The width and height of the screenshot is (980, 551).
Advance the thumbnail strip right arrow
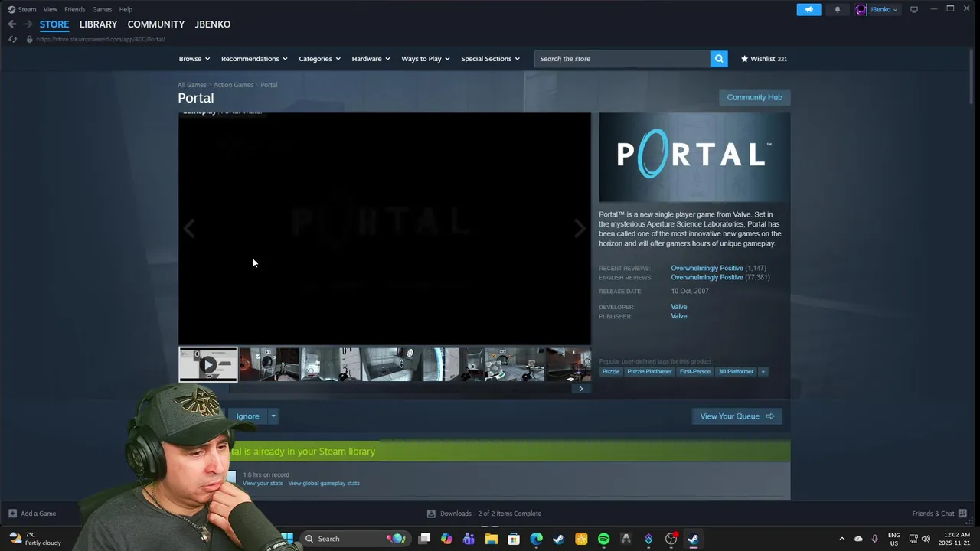point(581,389)
